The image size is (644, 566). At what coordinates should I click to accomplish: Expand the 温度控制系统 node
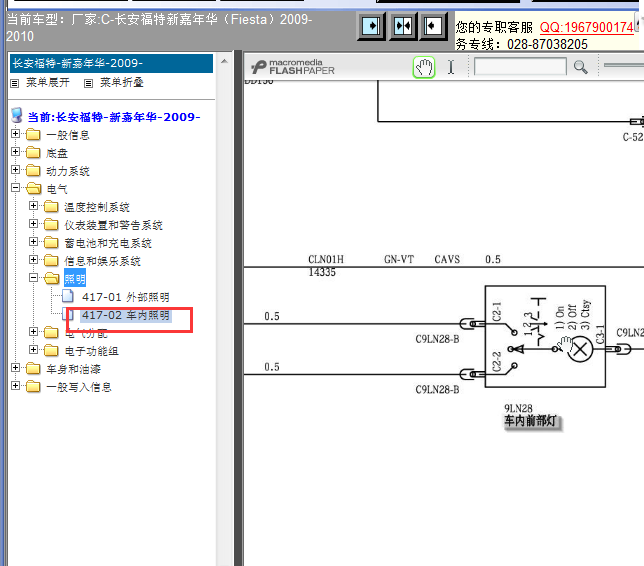34,205
